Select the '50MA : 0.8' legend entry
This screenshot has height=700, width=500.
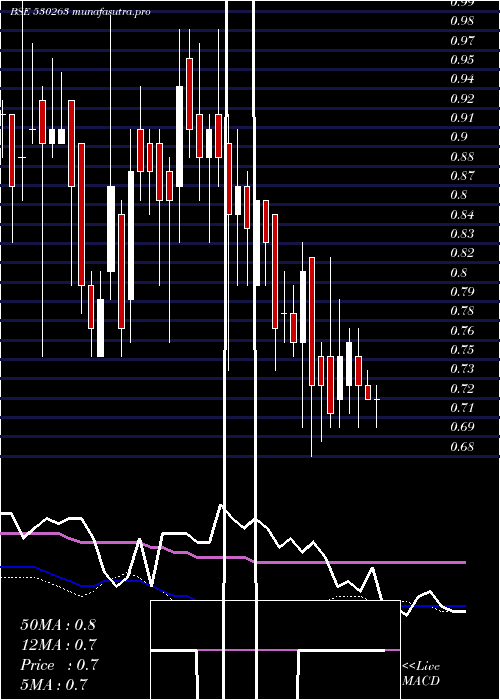click(x=58, y=625)
